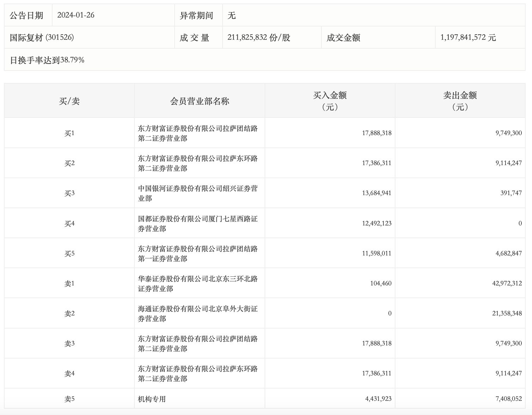Select the 买4 row's sell amount 0
The width and height of the screenshot is (532, 415).
(x=520, y=223)
